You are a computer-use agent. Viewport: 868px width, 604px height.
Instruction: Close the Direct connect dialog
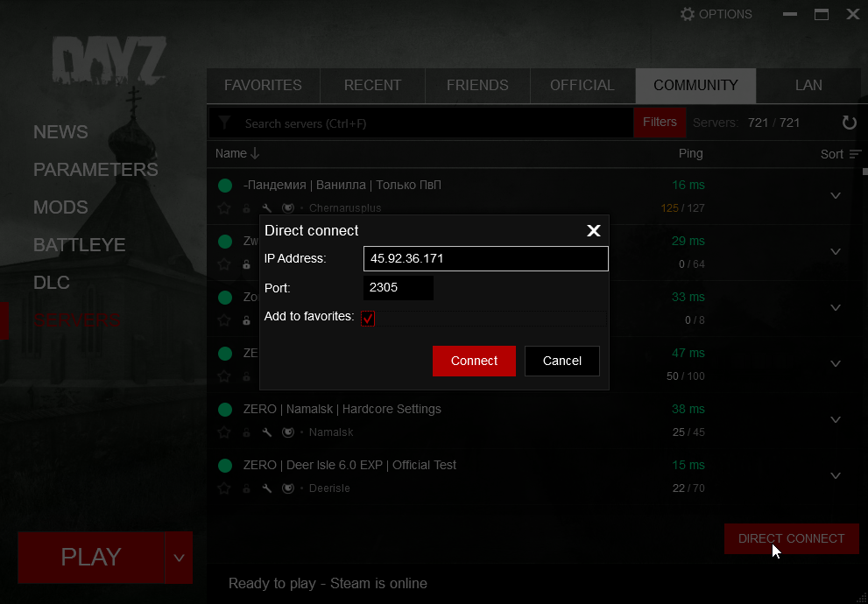coord(594,230)
